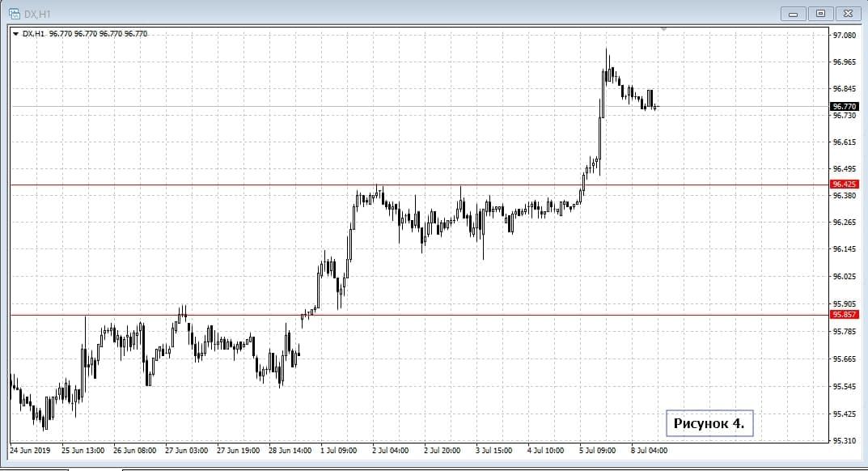Close the DX,H1 chart window
The image size is (868, 471).
(848, 14)
